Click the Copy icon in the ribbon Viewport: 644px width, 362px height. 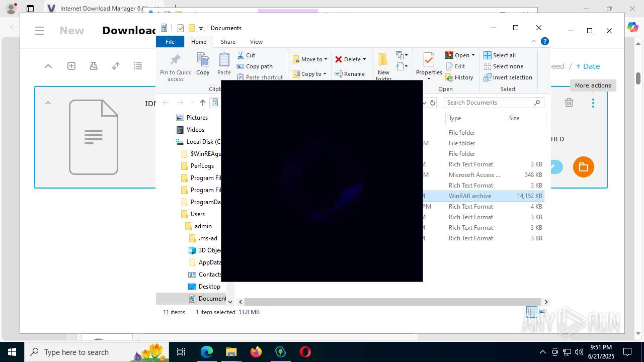[x=203, y=64]
